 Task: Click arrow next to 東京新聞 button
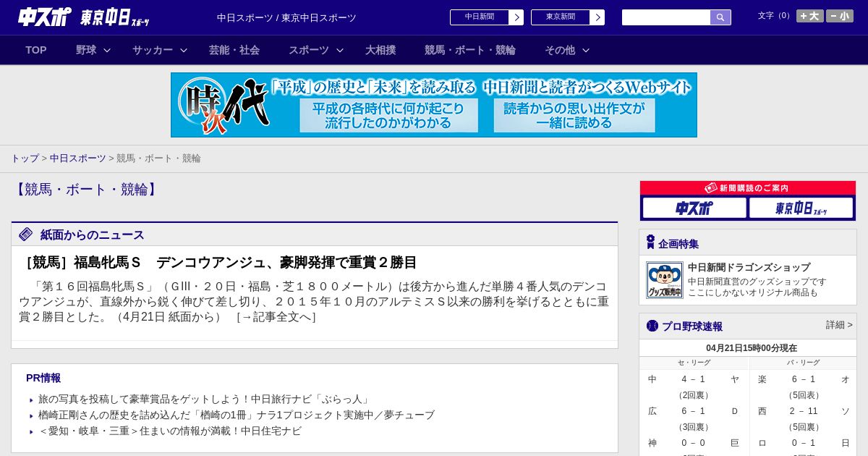click(597, 17)
